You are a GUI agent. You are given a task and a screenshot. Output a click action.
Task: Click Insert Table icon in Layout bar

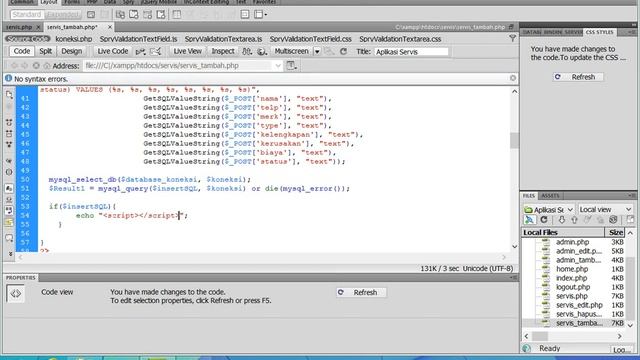coord(177,15)
